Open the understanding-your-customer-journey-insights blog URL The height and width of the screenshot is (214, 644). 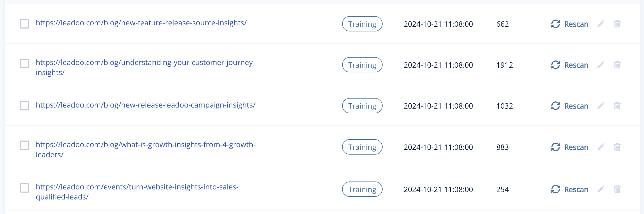pos(145,62)
